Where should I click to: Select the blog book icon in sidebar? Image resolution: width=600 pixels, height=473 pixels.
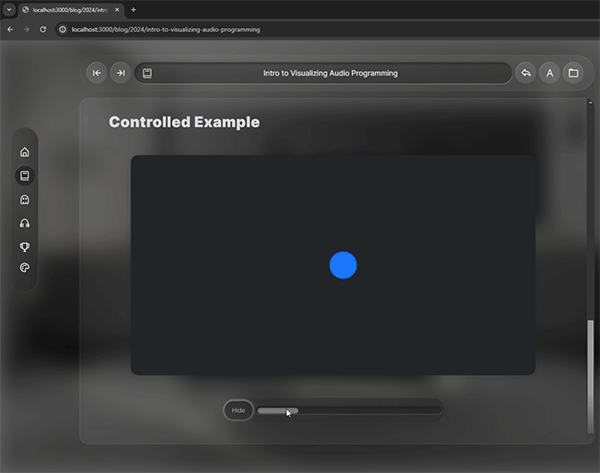click(x=24, y=176)
